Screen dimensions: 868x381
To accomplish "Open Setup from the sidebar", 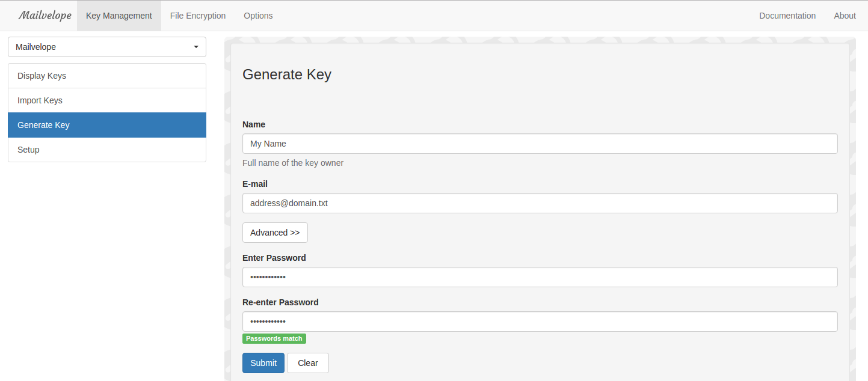I will 107,150.
